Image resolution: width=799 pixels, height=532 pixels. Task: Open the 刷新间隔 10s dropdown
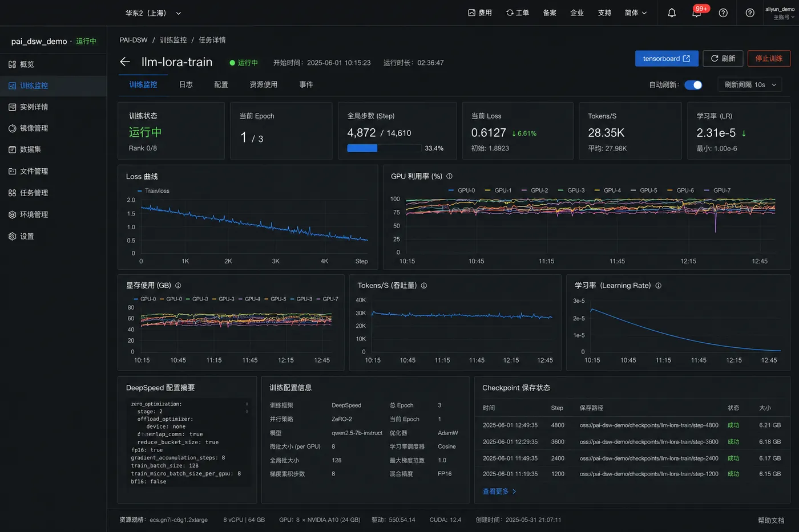click(750, 84)
